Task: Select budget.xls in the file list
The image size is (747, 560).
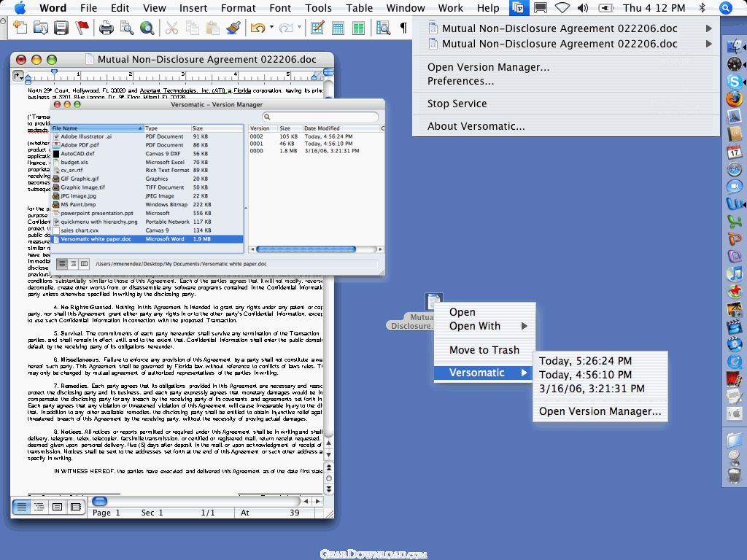Action: (x=147, y=163)
